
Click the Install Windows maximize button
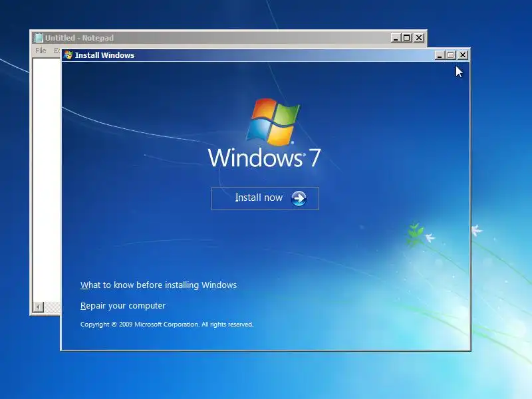[x=451, y=55]
